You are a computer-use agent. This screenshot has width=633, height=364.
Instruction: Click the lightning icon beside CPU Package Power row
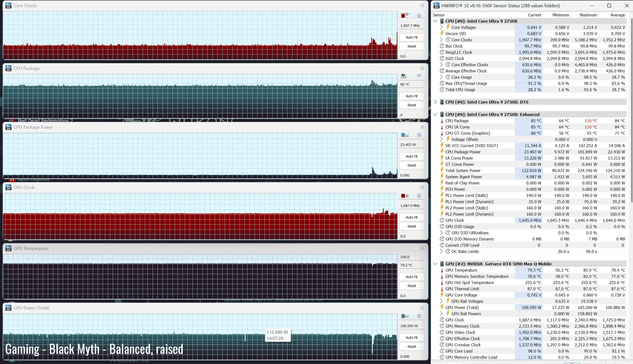click(x=442, y=152)
